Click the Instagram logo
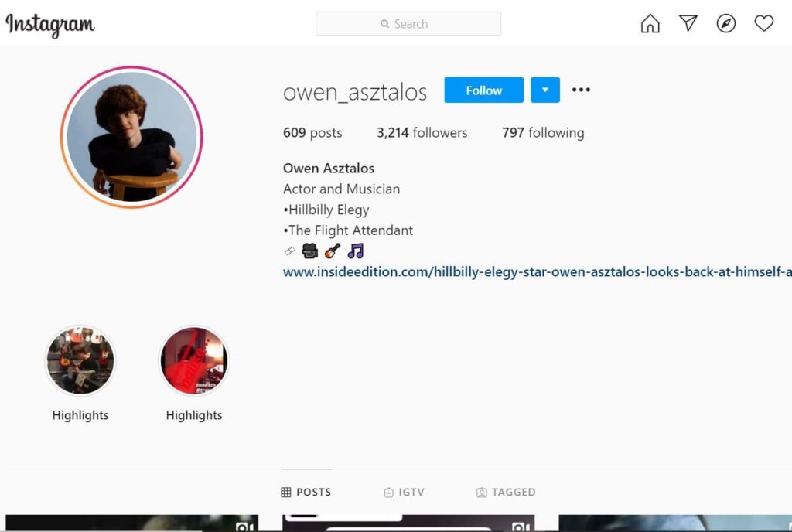The height and width of the screenshot is (532, 792). coord(50,24)
